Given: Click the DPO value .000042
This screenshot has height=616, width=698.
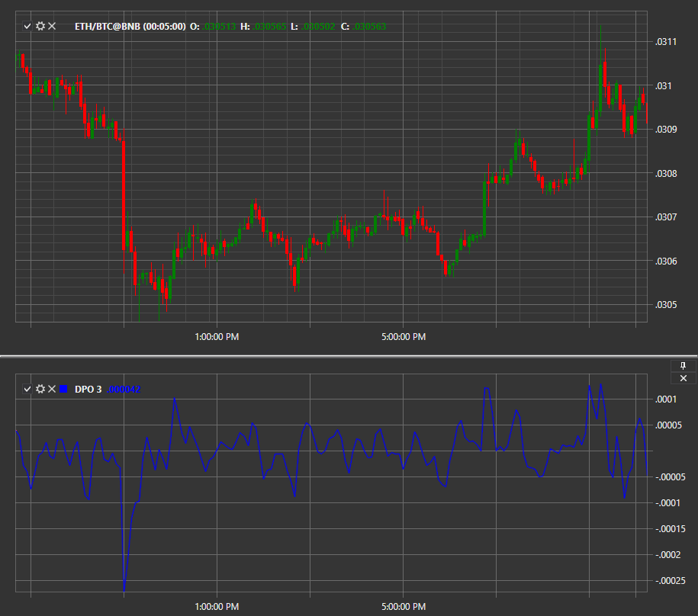Looking at the screenshot, I should (x=124, y=389).
